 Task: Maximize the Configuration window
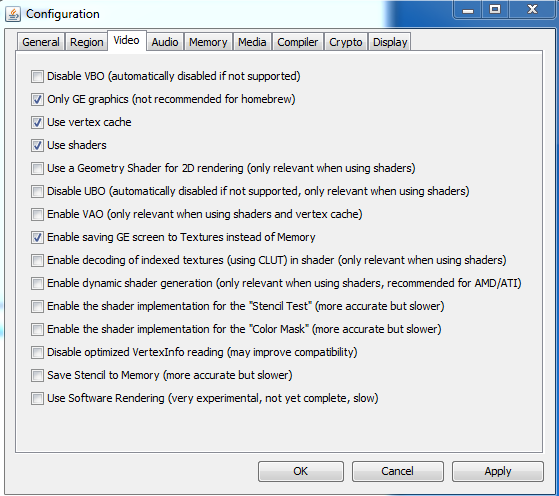[x=495, y=9]
